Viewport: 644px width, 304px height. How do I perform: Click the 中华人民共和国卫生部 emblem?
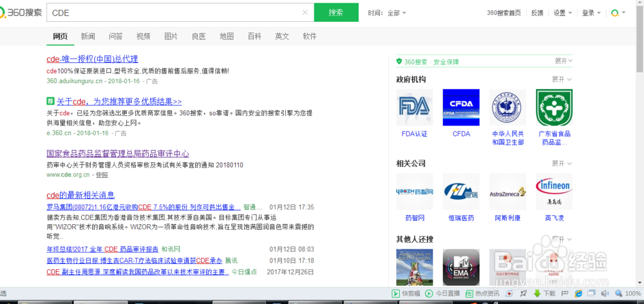pyautogui.click(x=507, y=107)
